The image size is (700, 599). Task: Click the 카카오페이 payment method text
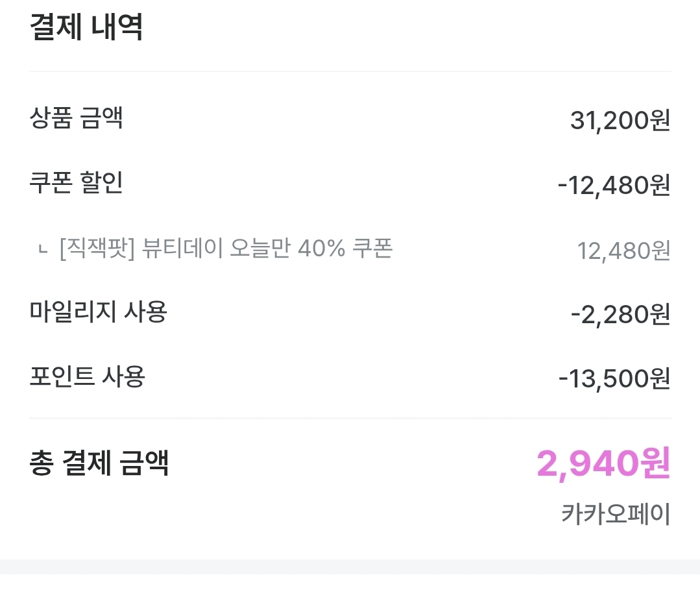click(615, 515)
